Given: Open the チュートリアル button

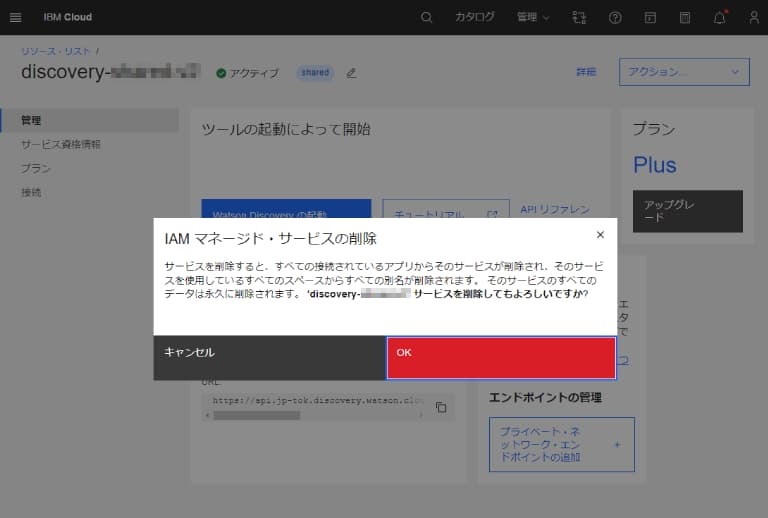Looking at the screenshot, I should [x=446, y=209].
